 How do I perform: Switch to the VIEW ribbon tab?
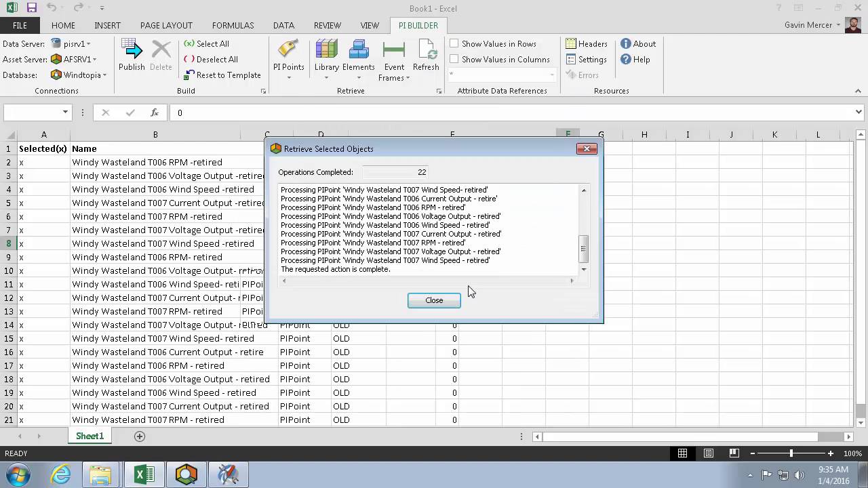[x=370, y=25]
